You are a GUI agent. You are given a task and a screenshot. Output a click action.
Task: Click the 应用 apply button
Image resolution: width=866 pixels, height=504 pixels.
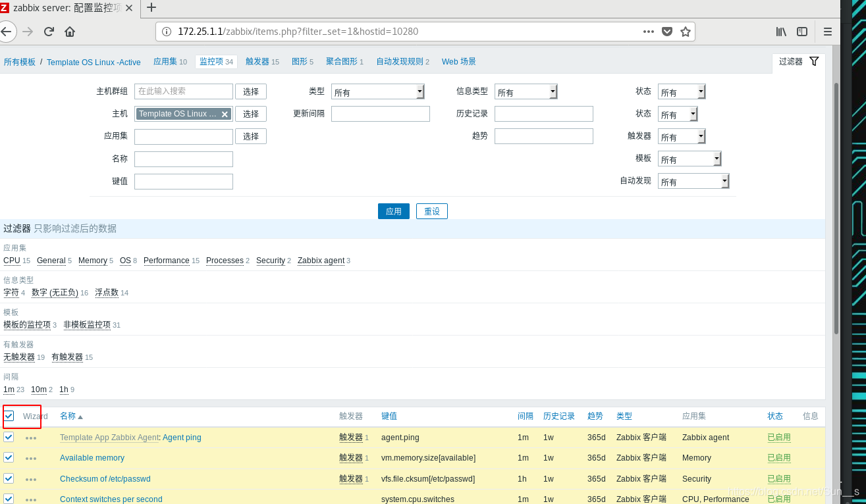point(394,211)
